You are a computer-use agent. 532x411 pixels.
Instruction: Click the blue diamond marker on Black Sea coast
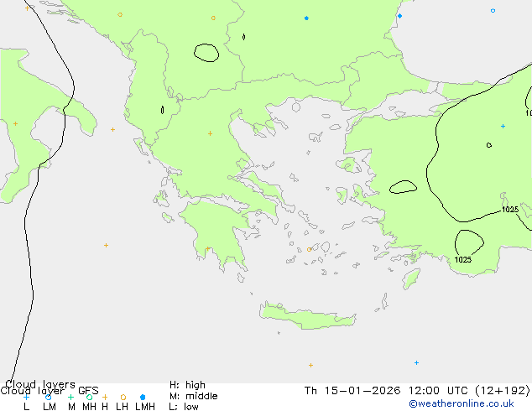click(399, 16)
